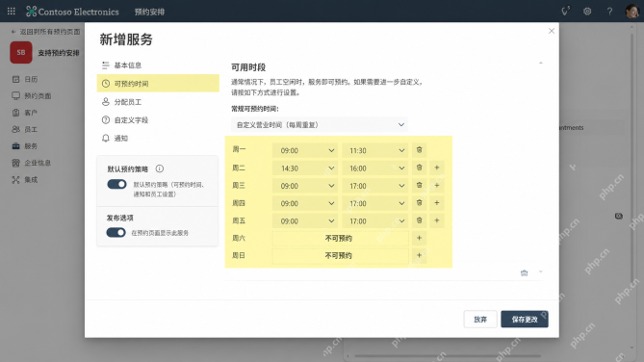Open 周四 end time dropdown

click(x=375, y=204)
